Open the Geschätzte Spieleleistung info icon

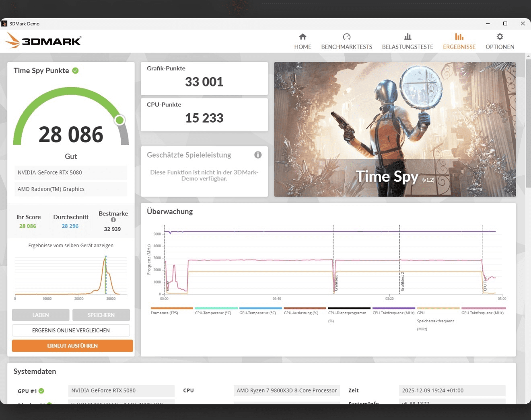[x=258, y=155]
